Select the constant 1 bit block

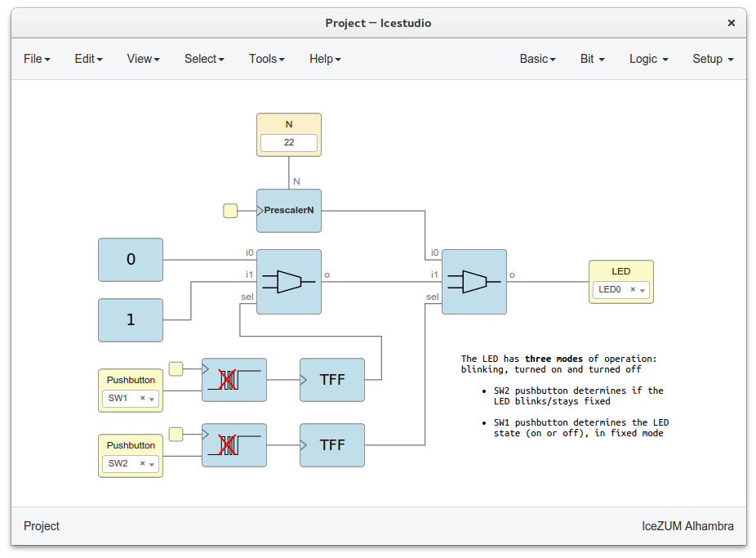131,320
